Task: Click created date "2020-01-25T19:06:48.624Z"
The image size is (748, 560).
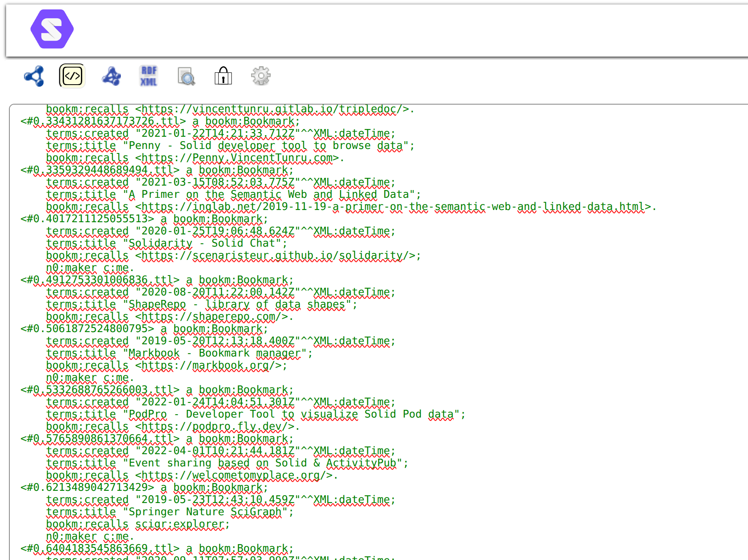Action: pyautogui.click(x=218, y=231)
